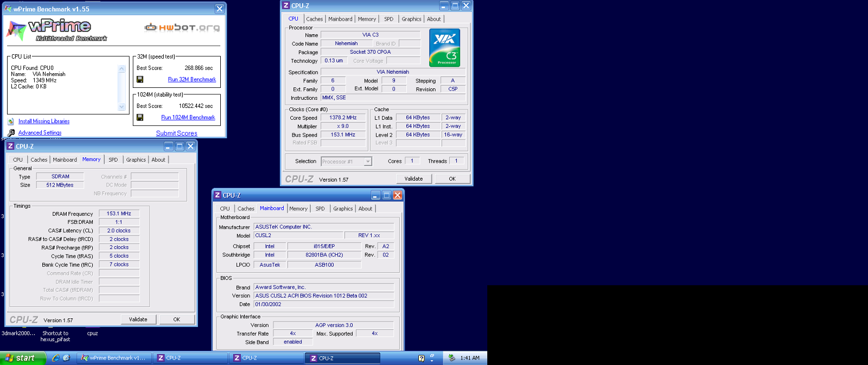Image resolution: width=868 pixels, height=365 pixels.
Task: Switch to Graphics tab in Memory timings CPU-Z window
Action: 136,160
